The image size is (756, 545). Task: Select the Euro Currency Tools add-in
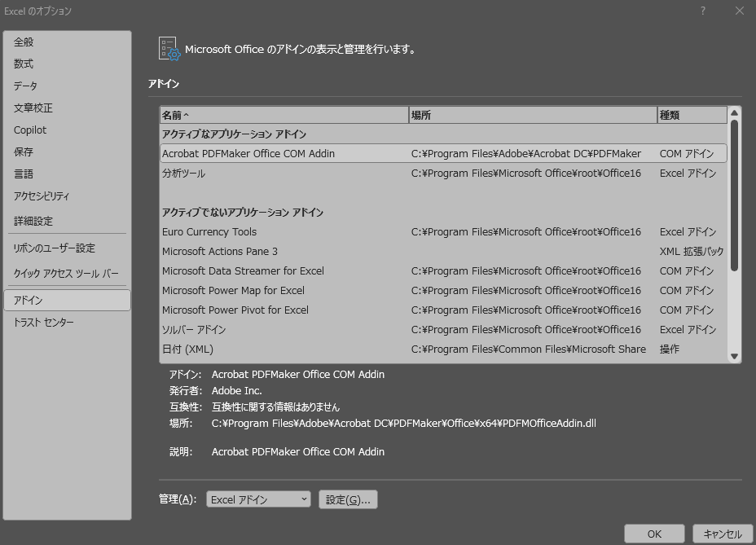pyautogui.click(x=443, y=232)
